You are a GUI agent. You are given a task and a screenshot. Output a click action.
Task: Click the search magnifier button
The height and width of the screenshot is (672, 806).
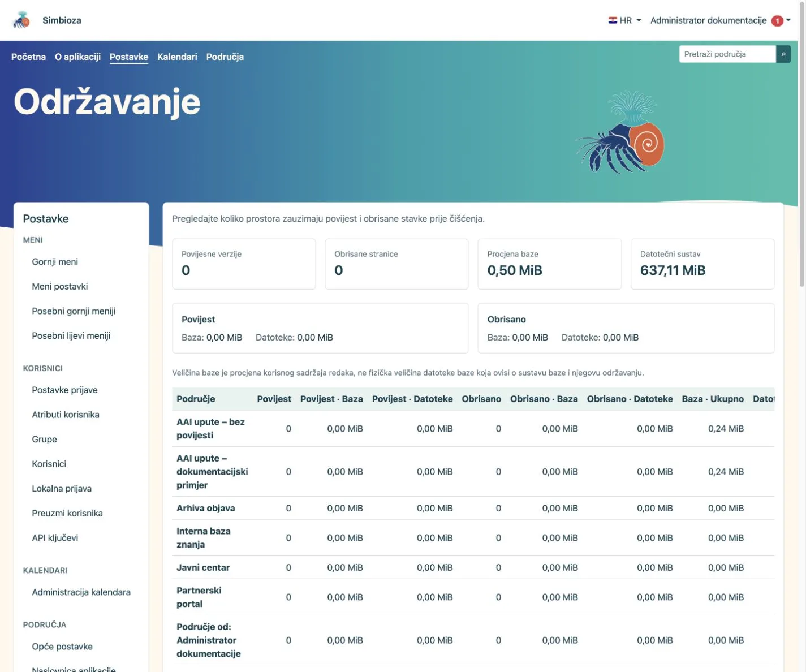[x=783, y=54]
